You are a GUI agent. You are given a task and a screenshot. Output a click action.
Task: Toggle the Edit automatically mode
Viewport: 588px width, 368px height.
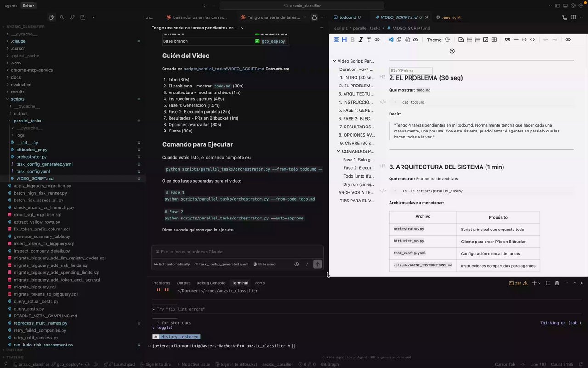[172, 264]
